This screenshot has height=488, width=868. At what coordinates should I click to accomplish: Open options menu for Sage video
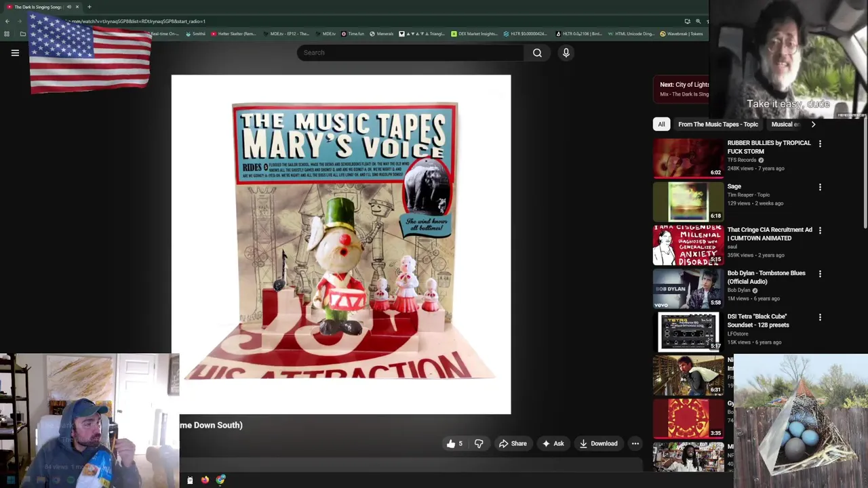(820, 187)
